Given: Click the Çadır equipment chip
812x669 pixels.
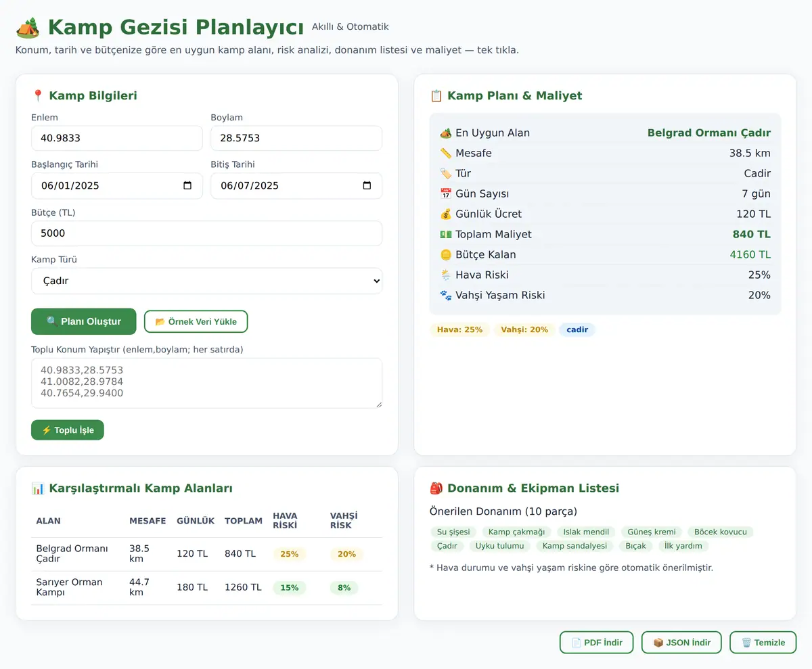Looking at the screenshot, I should coord(447,546).
